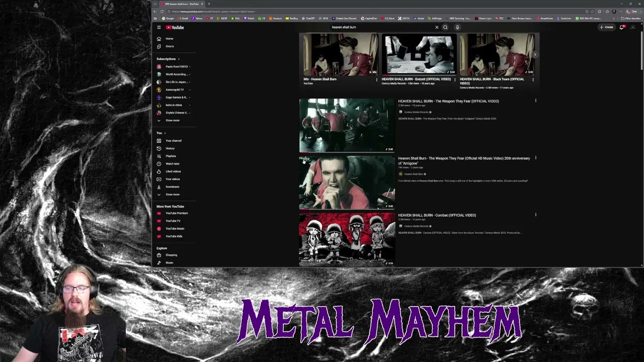Open options for The Weapon They Fear (OFFICIAL VIDEO)
644x362 pixels.
click(535, 101)
